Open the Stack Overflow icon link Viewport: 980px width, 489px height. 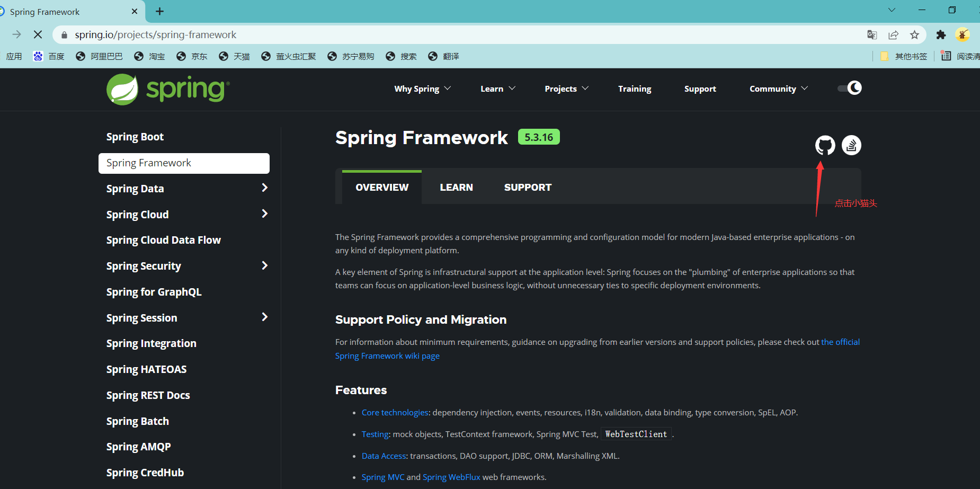851,145
